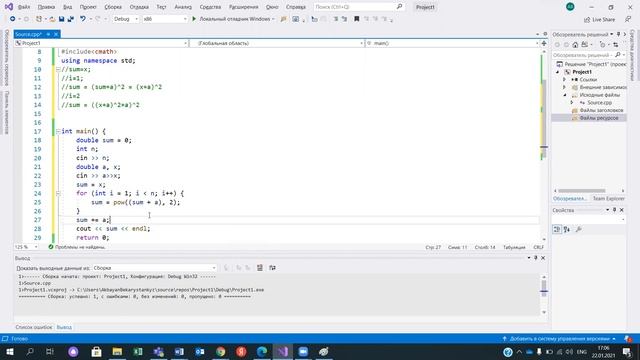This screenshot has width=640, height=360.
Task: Collapse the Исходные файлы folder node
Action: (565, 95)
